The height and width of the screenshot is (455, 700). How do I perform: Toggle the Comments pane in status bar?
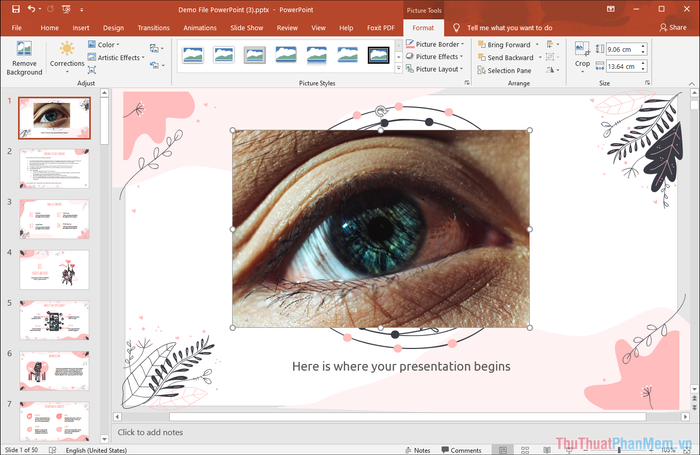coord(461,450)
